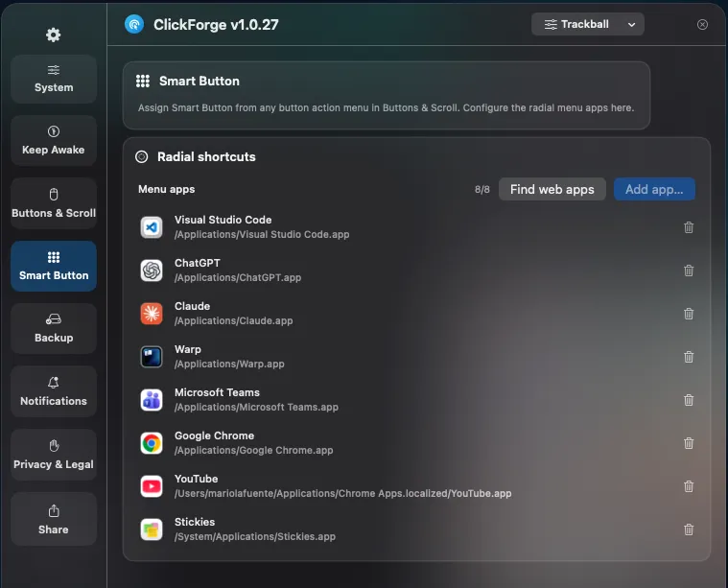Open the Keep Awake section
Image resolution: width=728 pixels, height=588 pixels.
54,141
